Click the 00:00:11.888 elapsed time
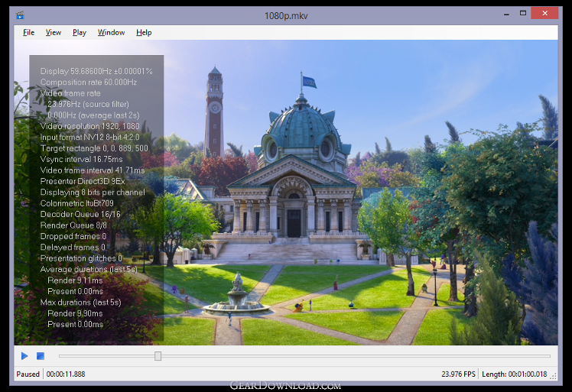 click(x=66, y=374)
